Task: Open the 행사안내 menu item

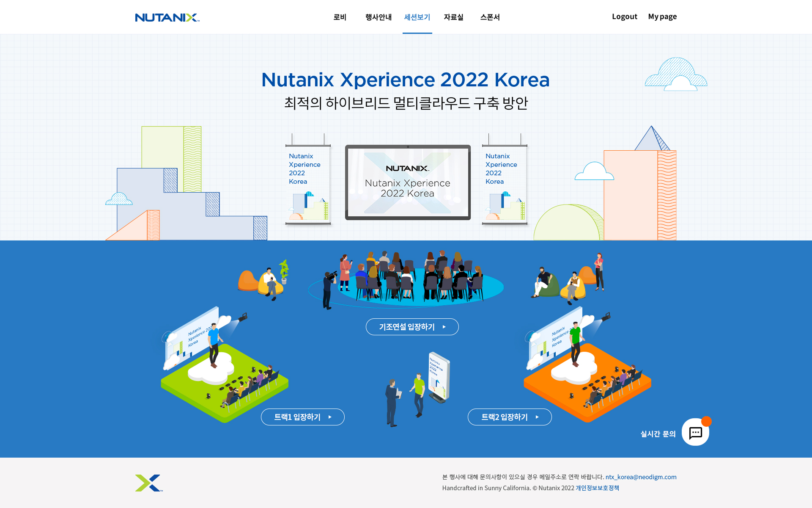Action: coord(379,17)
